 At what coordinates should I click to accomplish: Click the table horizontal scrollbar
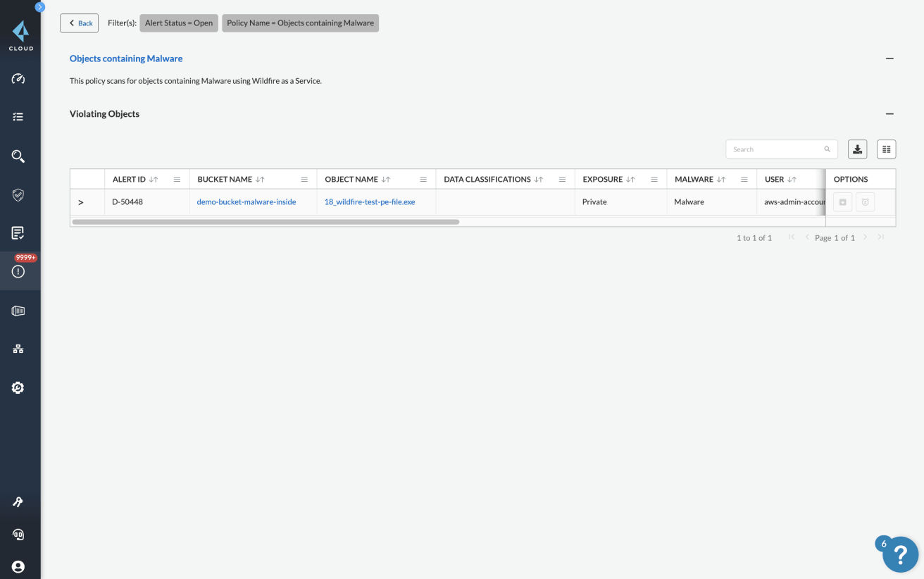tap(266, 222)
